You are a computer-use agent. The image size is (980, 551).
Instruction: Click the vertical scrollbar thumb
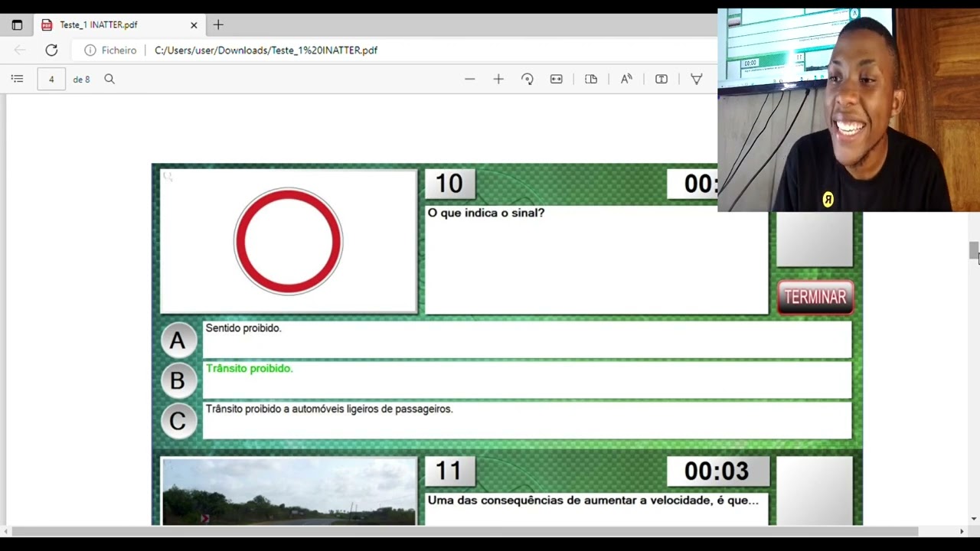tap(973, 251)
